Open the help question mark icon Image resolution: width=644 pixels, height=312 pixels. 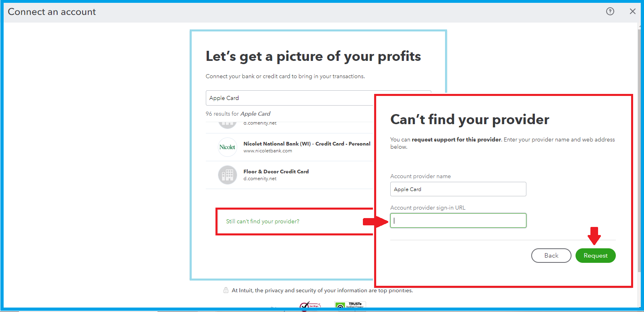610,12
